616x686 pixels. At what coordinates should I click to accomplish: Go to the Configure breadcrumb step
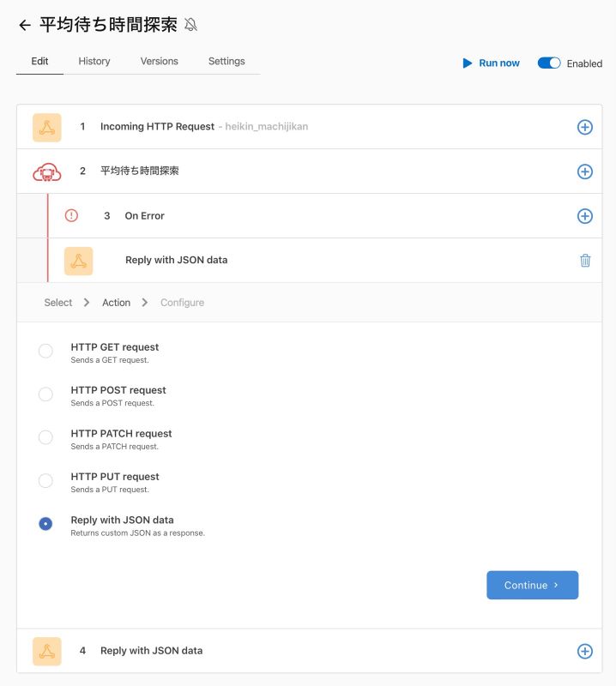(x=182, y=303)
